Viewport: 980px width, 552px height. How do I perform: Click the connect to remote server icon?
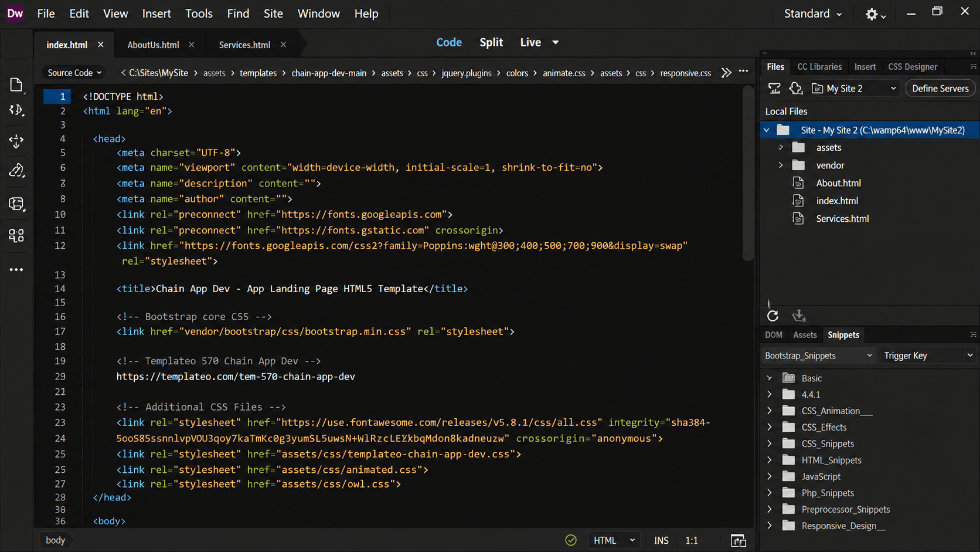click(x=774, y=89)
